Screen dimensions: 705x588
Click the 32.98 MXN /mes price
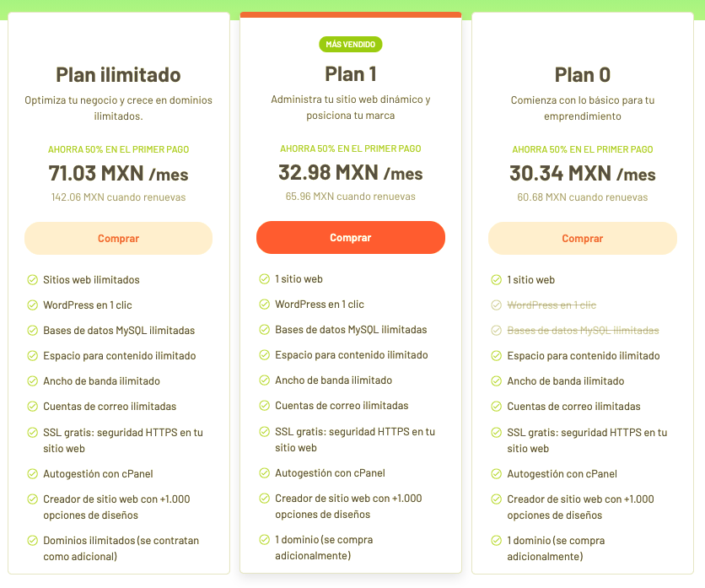point(351,172)
